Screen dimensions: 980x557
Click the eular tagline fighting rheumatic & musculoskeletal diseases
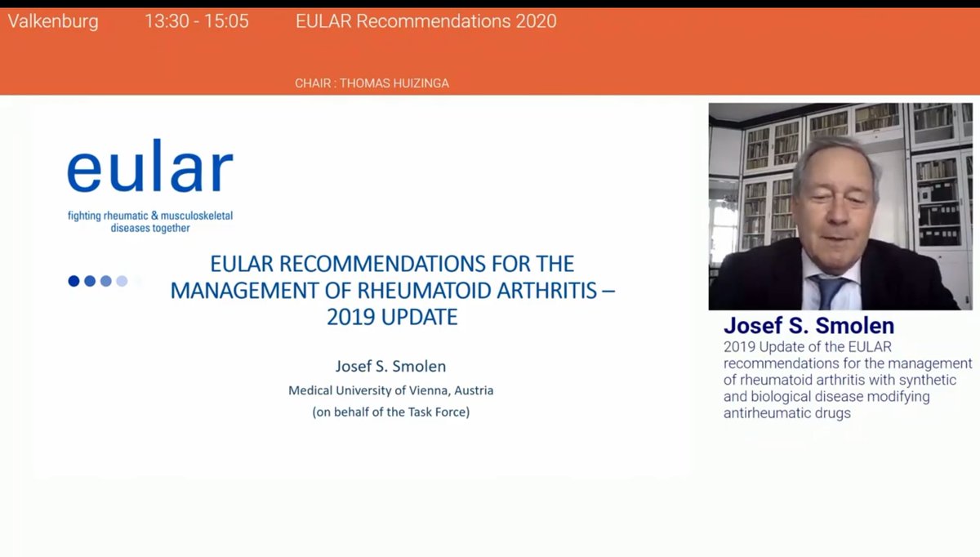coord(150,221)
